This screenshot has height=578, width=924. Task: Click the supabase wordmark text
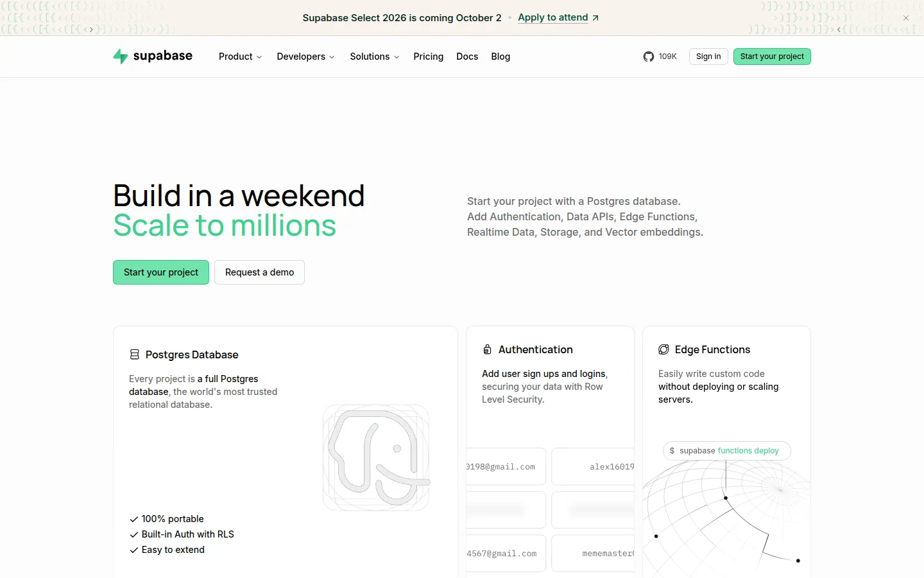[x=163, y=56]
